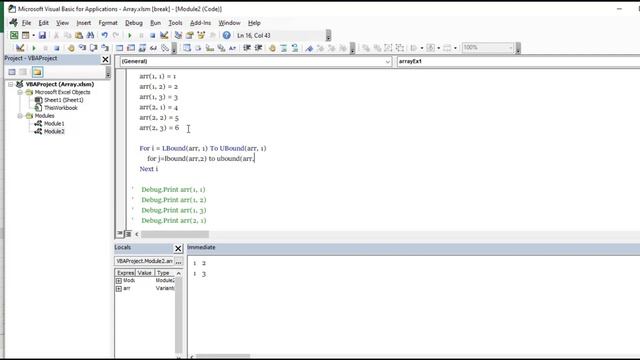Open the 100% zoom dropdown
640x360 pixels.
tap(511, 48)
